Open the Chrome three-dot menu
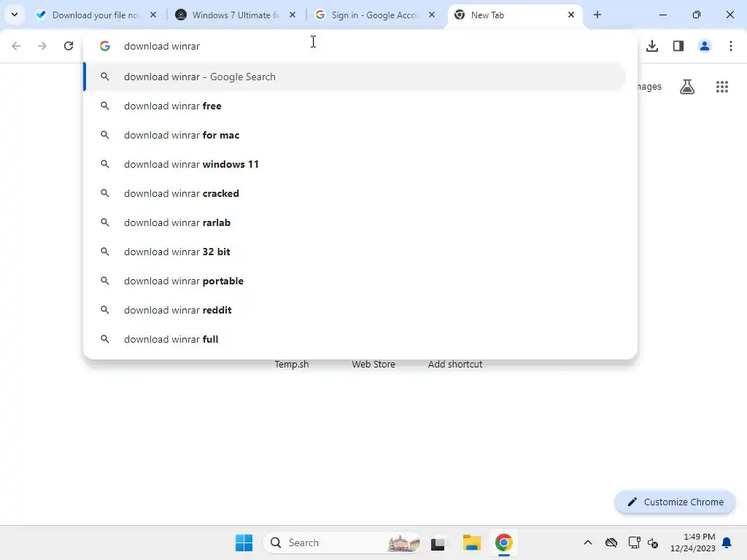The image size is (747, 560). [x=730, y=46]
